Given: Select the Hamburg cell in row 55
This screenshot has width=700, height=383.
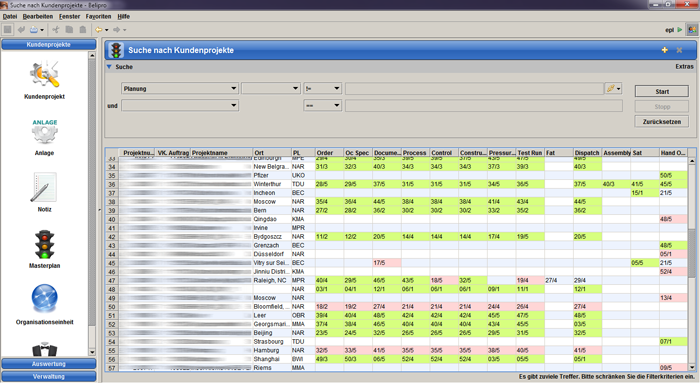Looking at the screenshot, I should [271, 350].
